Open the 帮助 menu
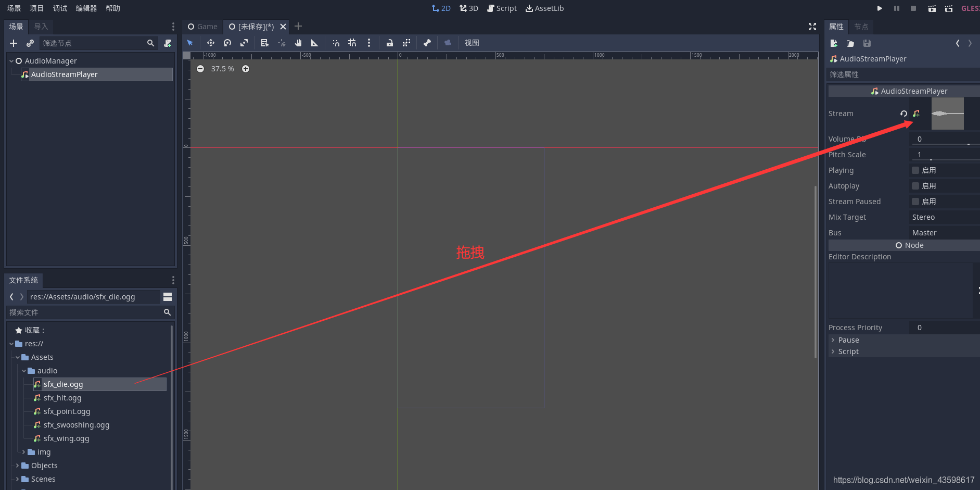 pyautogui.click(x=113, y=8)
